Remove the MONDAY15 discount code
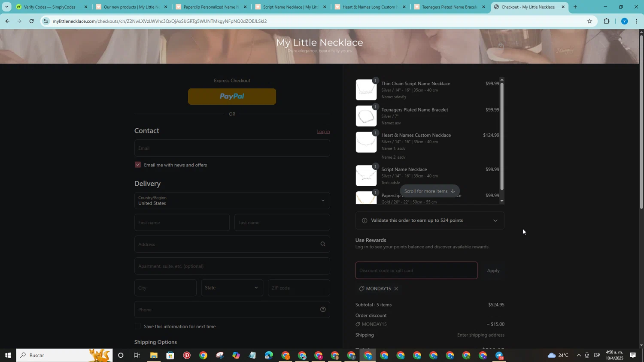Screen dimensions: 644x362 click(396, 289)
